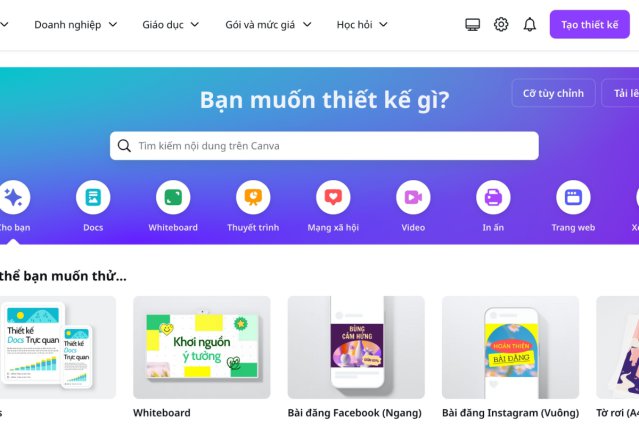Open the In ấn print icon
This screenshot has height=426, width=639.
click(x=493, y=197)
